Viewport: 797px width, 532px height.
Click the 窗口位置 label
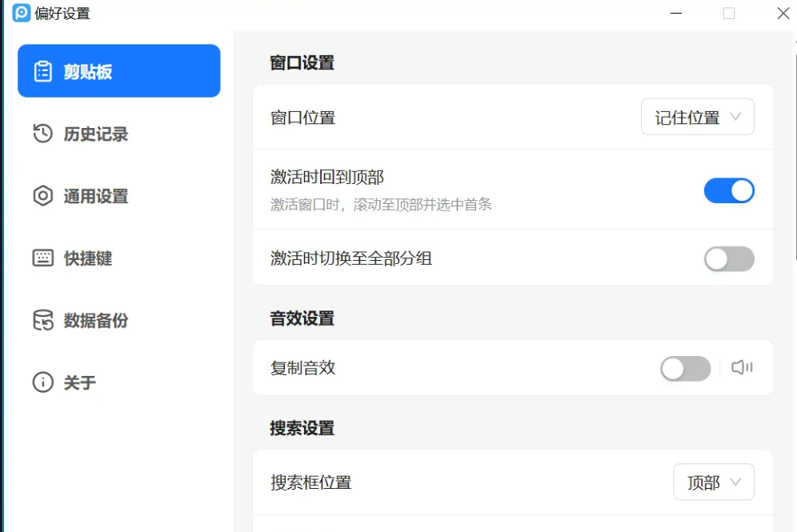[x=302, y=118]
